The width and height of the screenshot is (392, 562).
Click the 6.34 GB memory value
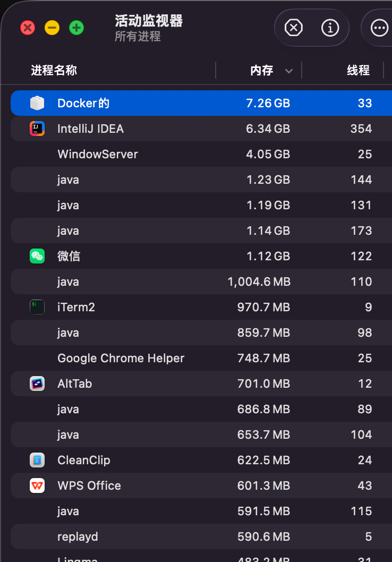[268, 129]
